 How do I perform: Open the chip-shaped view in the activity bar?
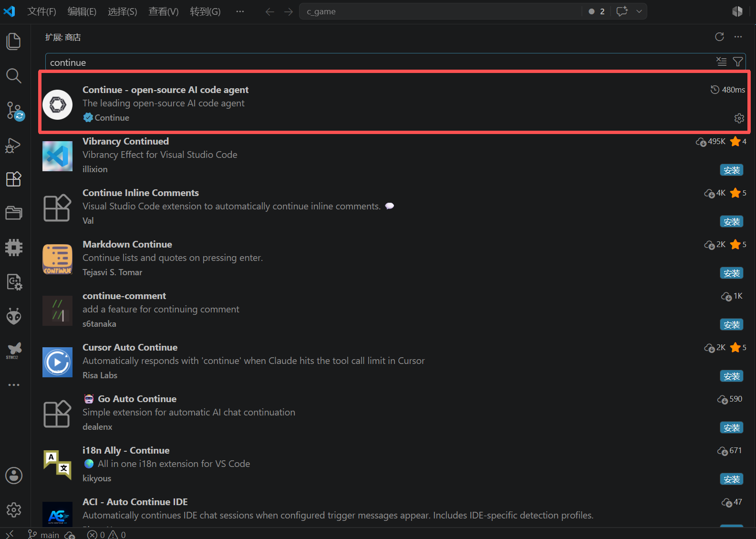click(14, 248)
